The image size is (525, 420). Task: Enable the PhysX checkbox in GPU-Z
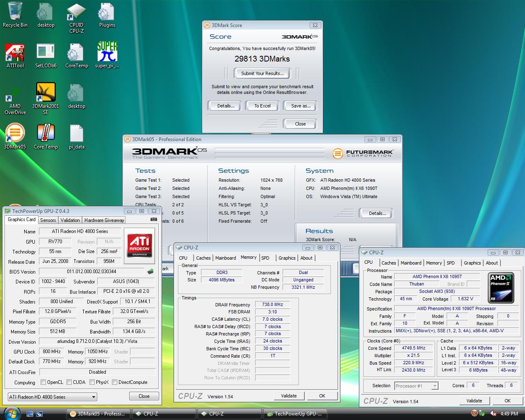[x=92, y=382]
